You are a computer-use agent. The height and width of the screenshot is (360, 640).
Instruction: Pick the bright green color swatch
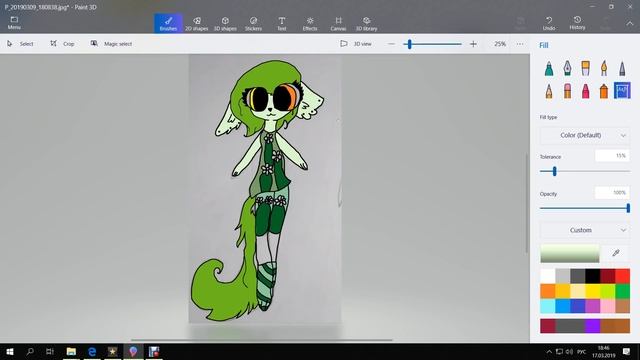622,291
